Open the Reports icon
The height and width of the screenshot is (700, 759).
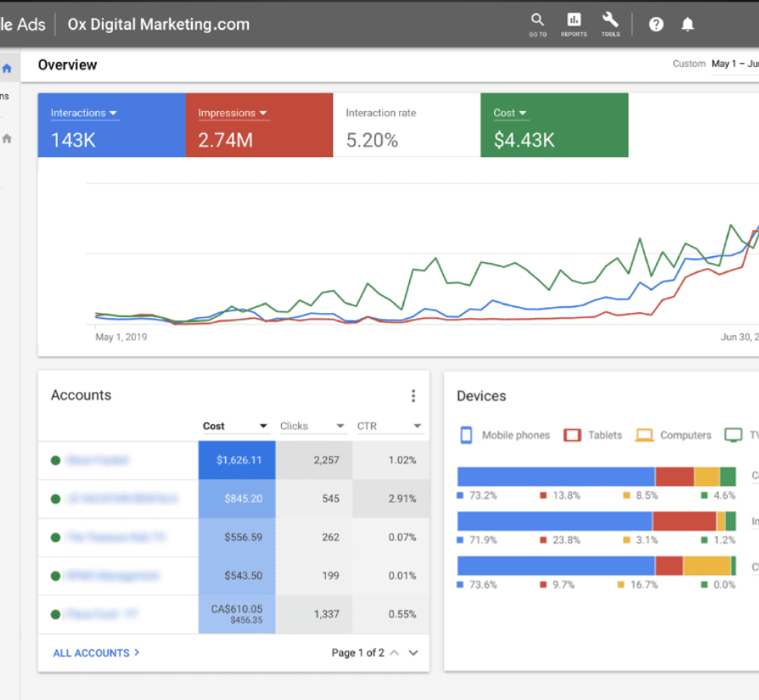point(574,21)
